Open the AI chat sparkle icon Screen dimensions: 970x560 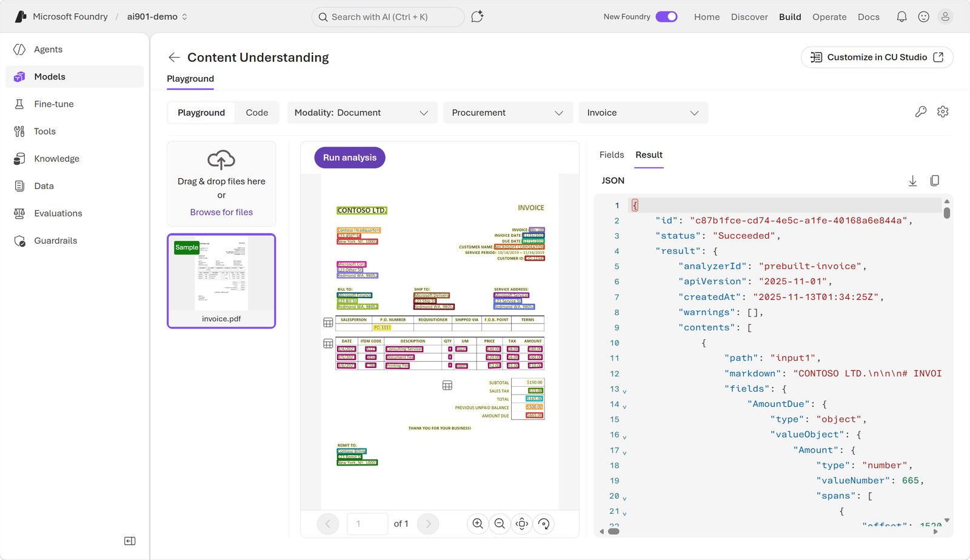(477, 16)
